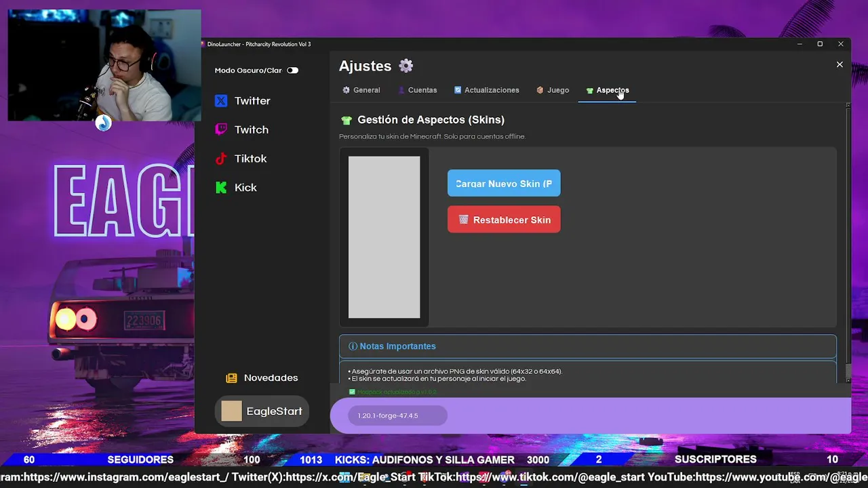868x488 pixels.
Task: Close the Ajustes settings panel
Action: [840, 64]
